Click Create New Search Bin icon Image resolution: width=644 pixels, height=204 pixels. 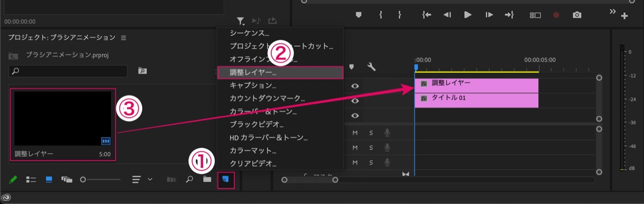pos(142,71)
